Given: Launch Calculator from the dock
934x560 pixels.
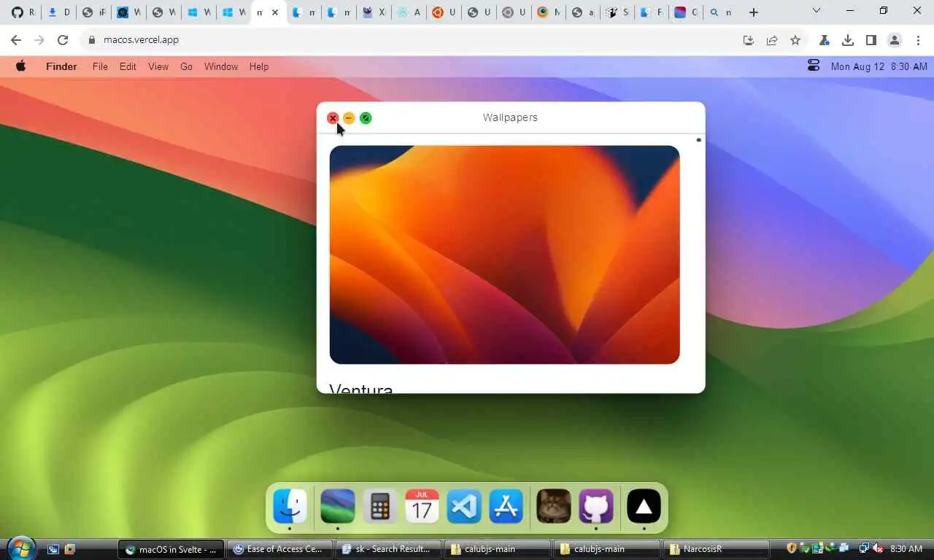Looking at the screenshot, I should point(379,506).
